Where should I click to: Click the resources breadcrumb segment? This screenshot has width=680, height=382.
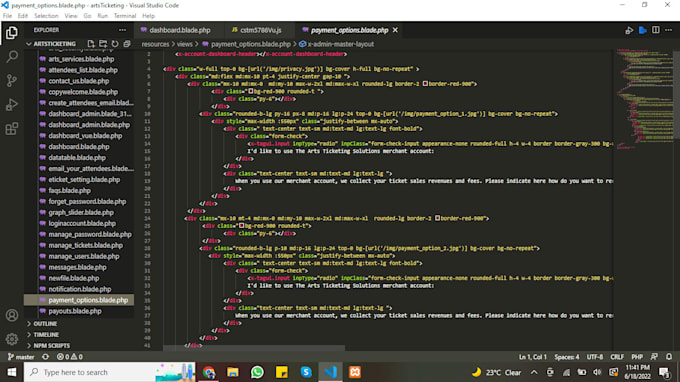tap(155, 44)
